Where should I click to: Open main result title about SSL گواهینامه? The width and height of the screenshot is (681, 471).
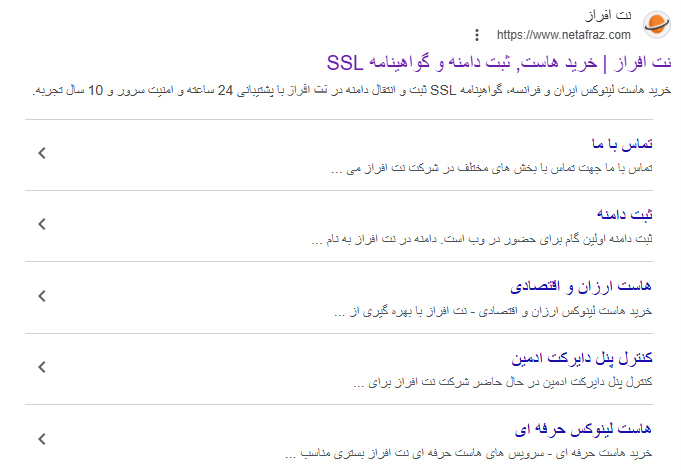(499, 63)
